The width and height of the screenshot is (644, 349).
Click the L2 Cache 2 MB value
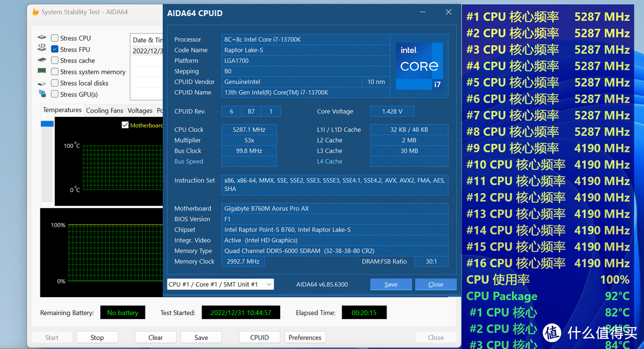pyautogui.click(x=409, y=140)
